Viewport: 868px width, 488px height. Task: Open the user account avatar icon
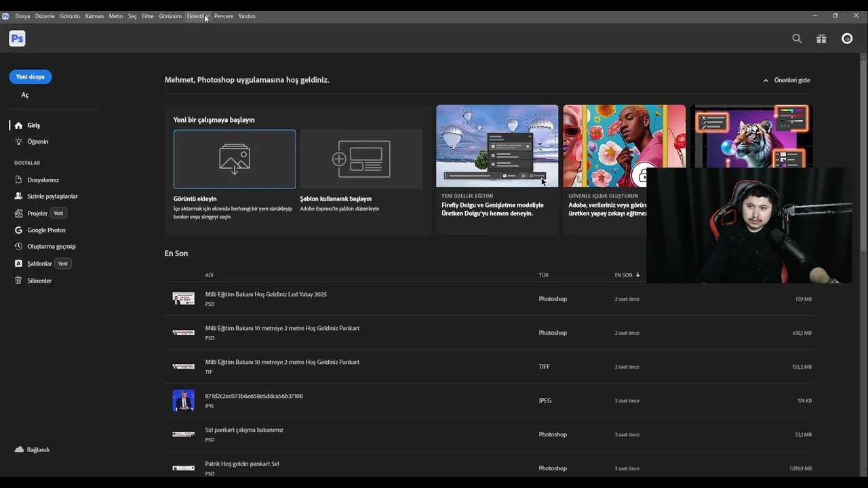point(847,39)
